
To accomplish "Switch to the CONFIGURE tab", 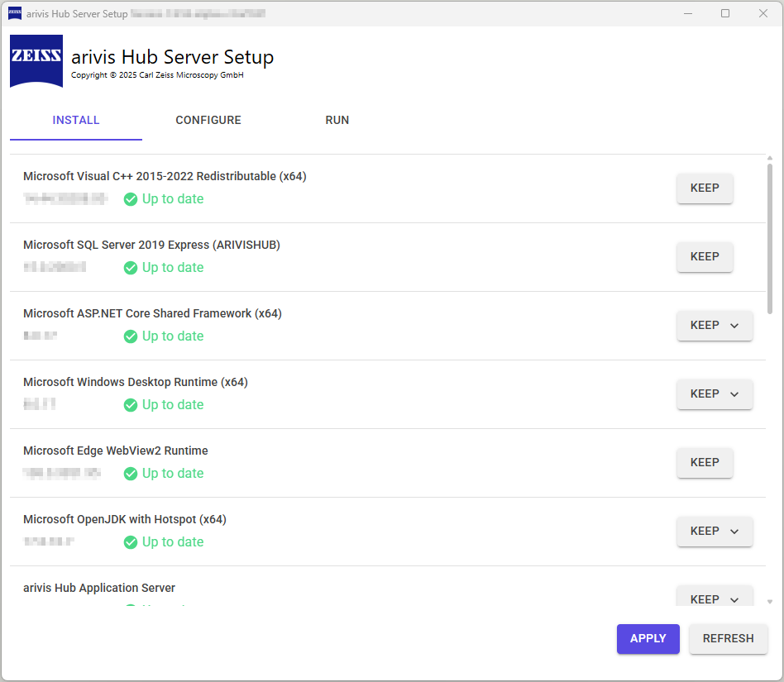I will click(208, 120).
